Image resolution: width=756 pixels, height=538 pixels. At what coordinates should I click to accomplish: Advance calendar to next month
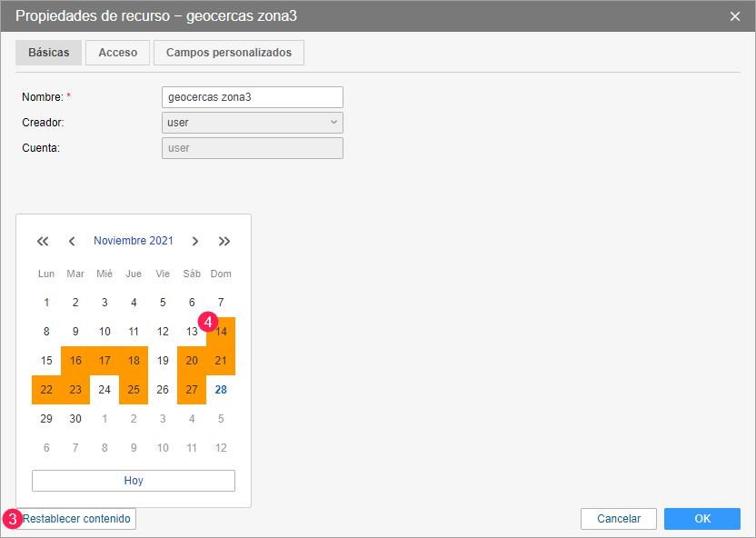(x=195, y=241)
